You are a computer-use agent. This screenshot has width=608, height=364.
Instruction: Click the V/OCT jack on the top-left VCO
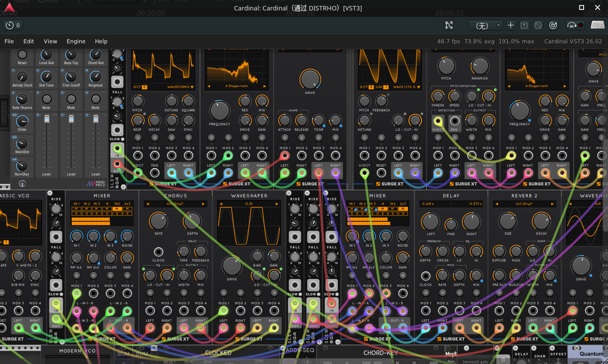pos(138,173)
